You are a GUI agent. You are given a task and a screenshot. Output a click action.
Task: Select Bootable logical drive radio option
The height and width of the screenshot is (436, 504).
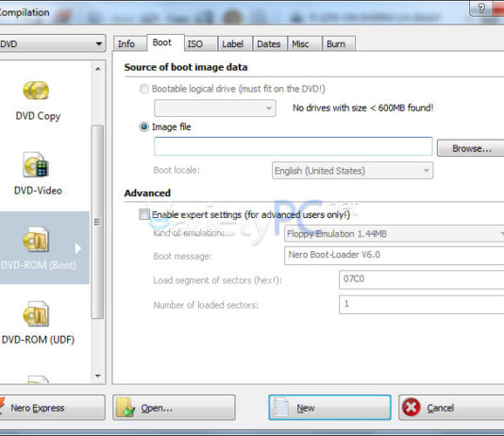(x=143, y=89)
